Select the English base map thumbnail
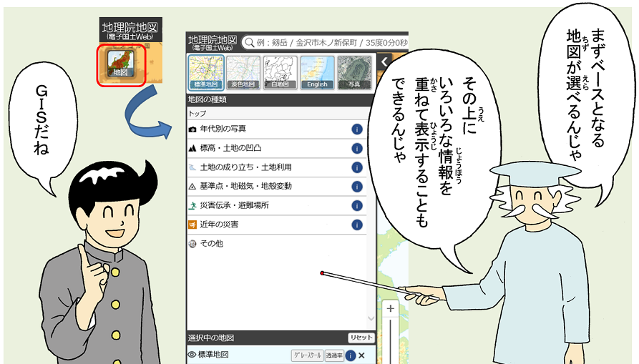Image resolution: width=639 pixels, height=364 pixels. [317, 72]
